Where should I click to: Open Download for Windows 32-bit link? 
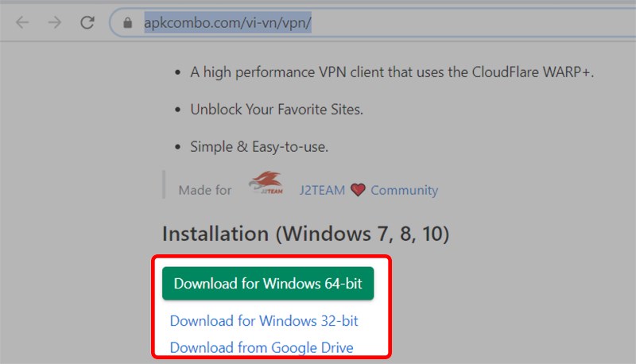coord(264,321)
